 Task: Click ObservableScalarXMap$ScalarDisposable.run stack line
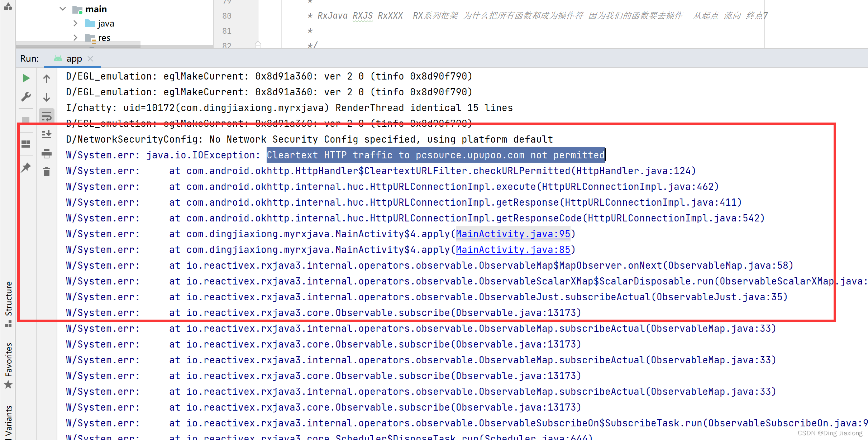(x=467, y=281)
